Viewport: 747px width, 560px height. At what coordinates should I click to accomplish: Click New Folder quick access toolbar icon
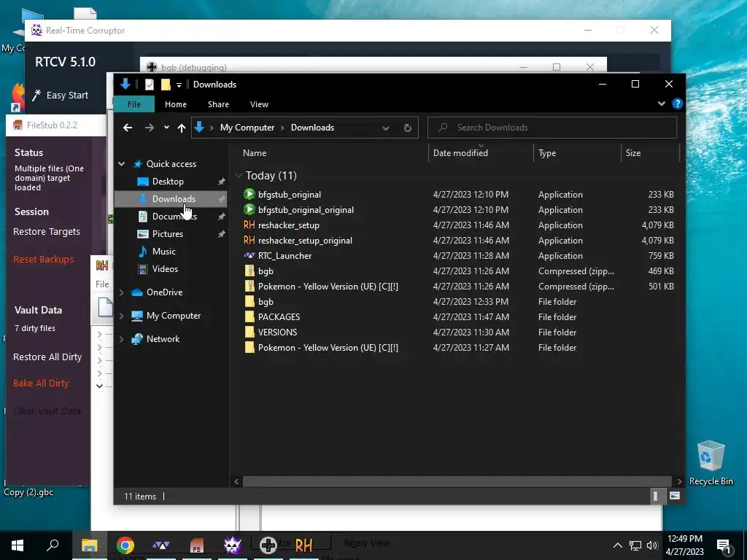tap(166, 85)
